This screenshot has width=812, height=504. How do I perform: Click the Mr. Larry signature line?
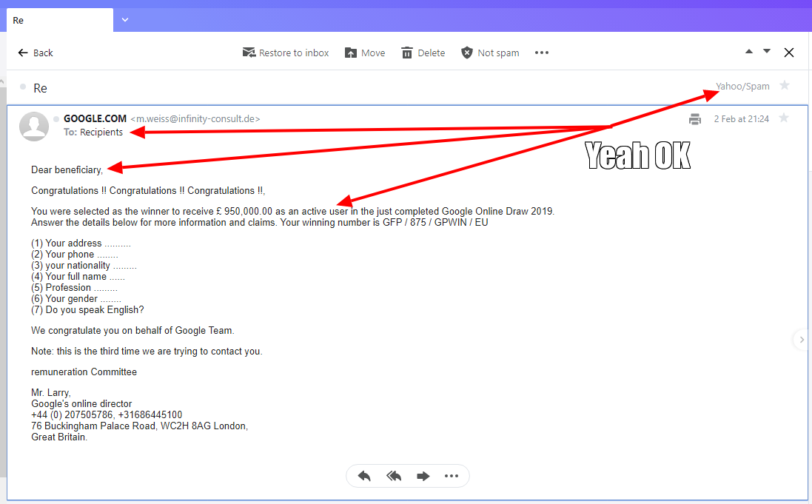pyautogui.click(x=51, y=393)
